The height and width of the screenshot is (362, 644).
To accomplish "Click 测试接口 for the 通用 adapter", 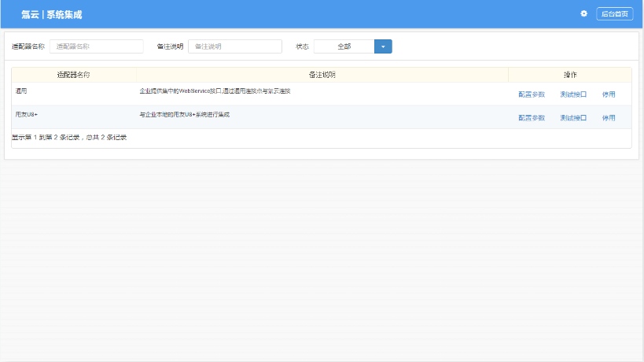I will pos(573,94).
